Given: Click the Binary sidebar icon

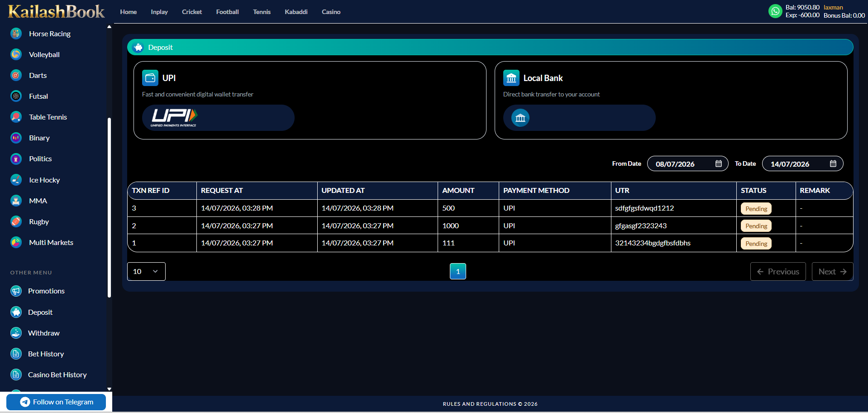Looking at the screenshot, I should [16, 138].
